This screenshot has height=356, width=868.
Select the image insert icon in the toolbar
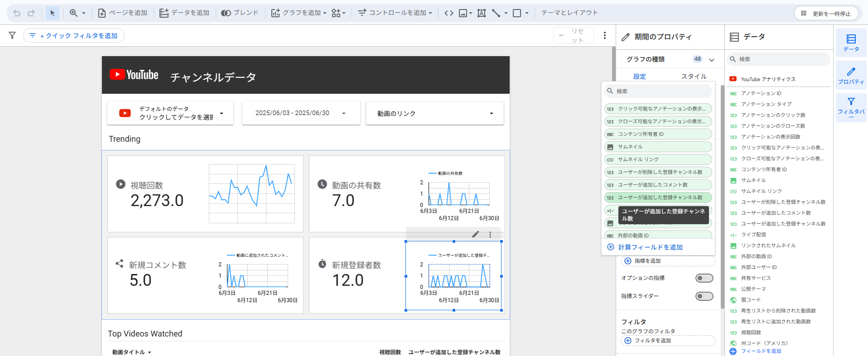[463, 13]
